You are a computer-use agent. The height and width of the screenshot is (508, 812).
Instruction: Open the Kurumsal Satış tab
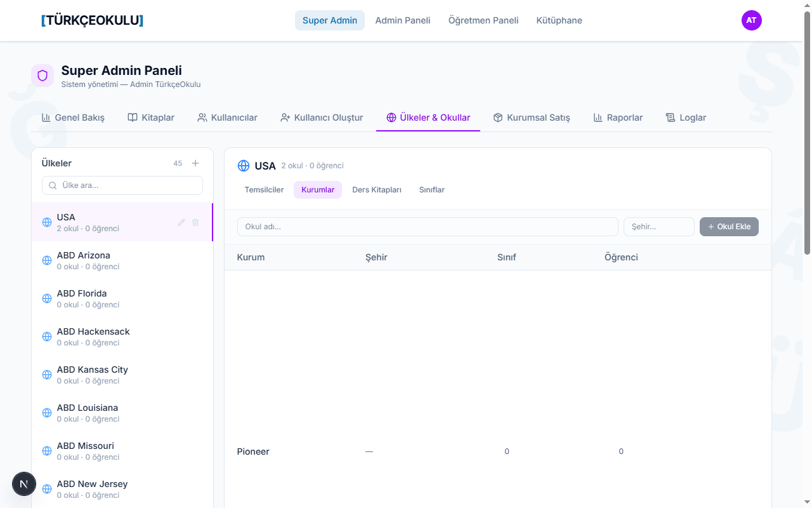[532, 117]
